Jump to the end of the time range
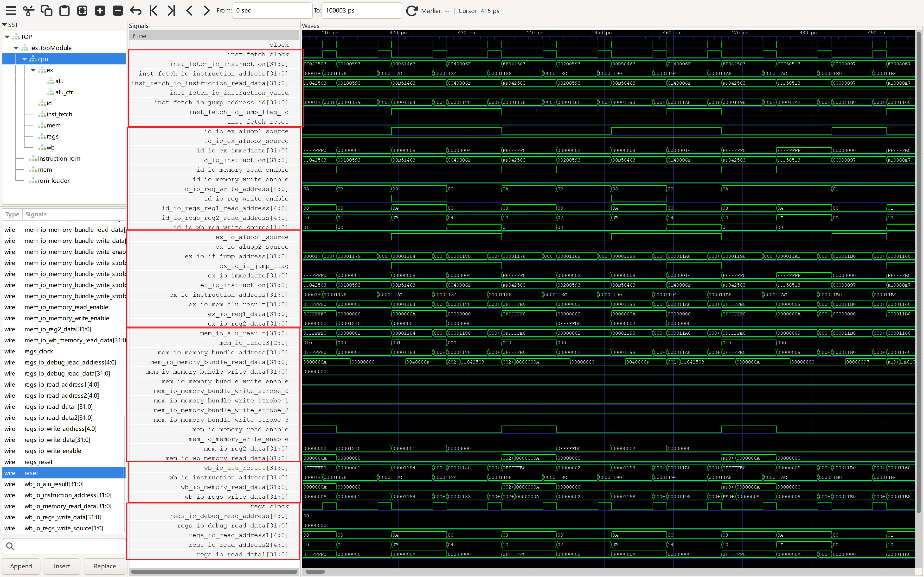The image size is (924, 577). click(x=171, y=10)
